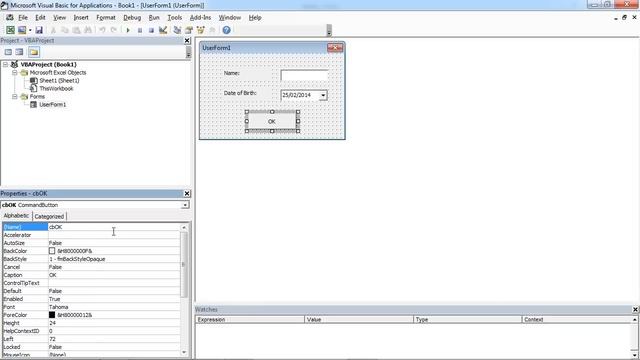
Task: Save the workbook with the floppy icon
Action: pyautogui.click(x=39, y=30)
